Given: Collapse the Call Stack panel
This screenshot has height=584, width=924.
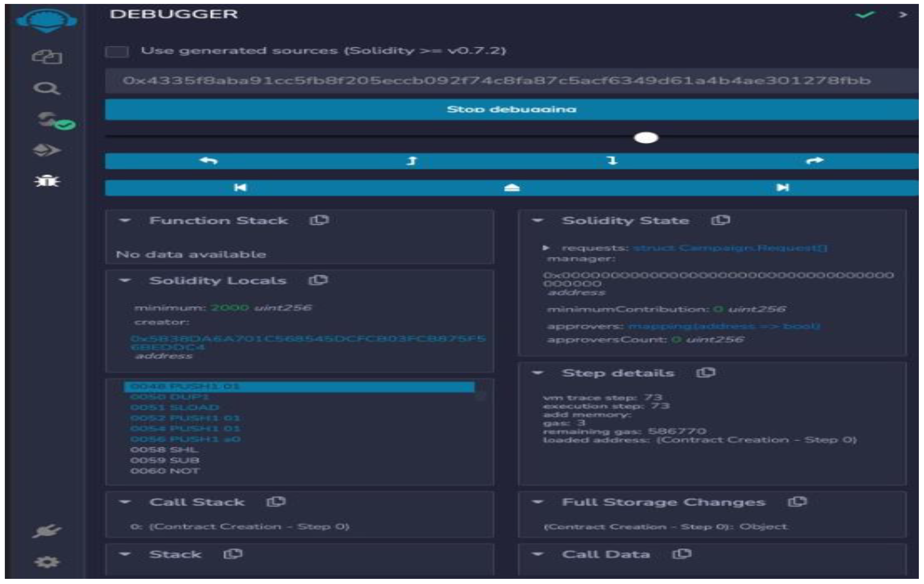Looking at the screenshot, I should pyautogui.click(x=125, y=502).
